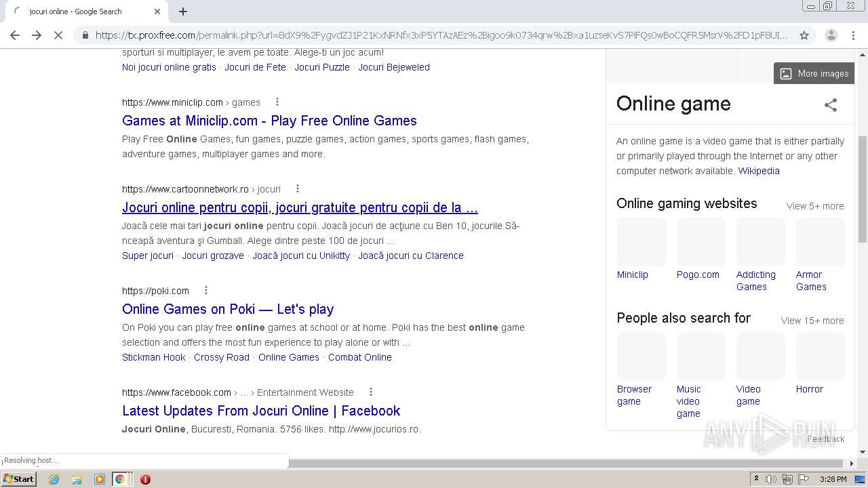Click the Pogo.com label link
The image size is (868, 488).
click(x=698, y=274)
